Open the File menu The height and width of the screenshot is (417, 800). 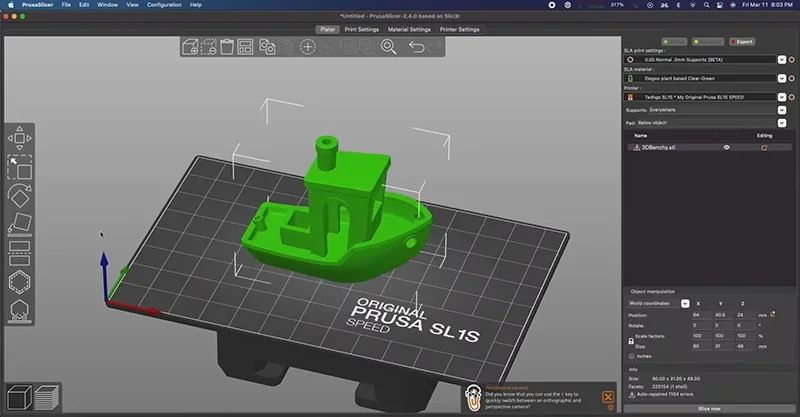(66, 5)
